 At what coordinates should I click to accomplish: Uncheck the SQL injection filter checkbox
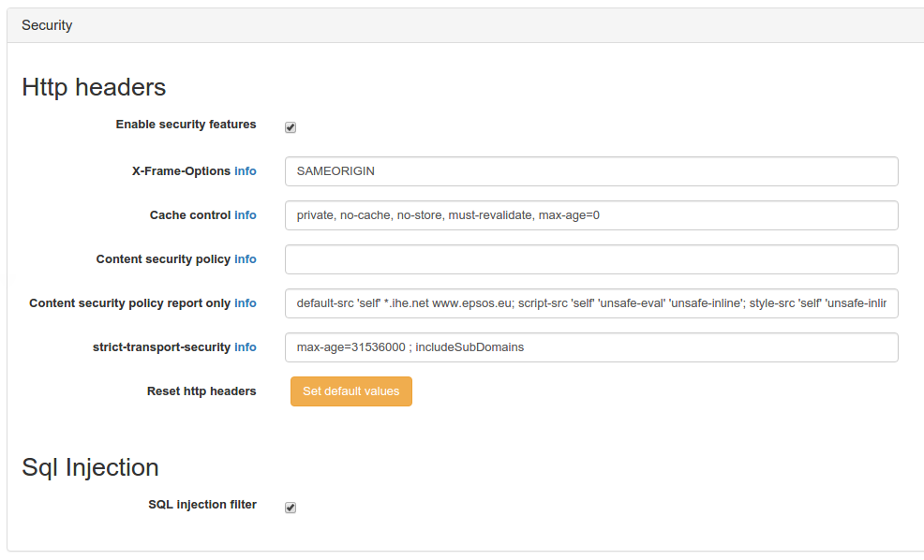pos(291,508)
